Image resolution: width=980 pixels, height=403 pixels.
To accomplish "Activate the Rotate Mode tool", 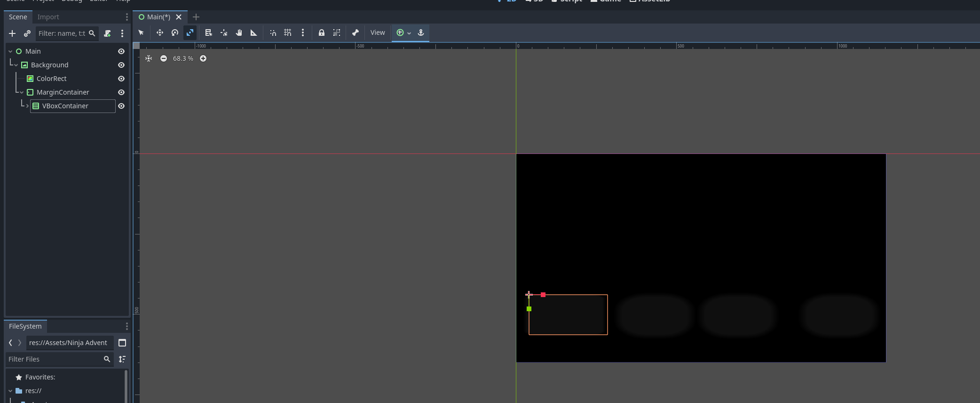I will pyautogui.click(x=175, y=32).
